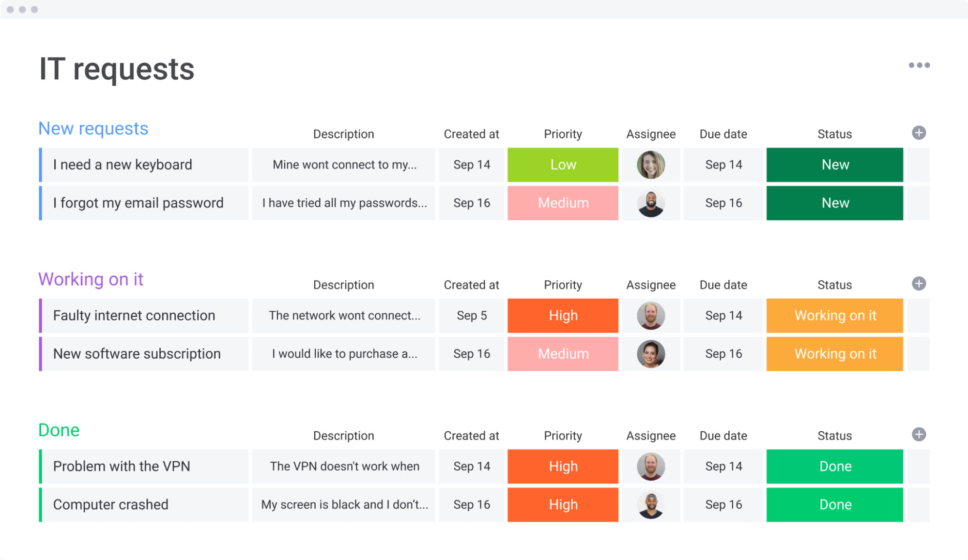Click the assignee avatar for 'I forgot my email password'

pyautogui.click(x=651, y=203)
